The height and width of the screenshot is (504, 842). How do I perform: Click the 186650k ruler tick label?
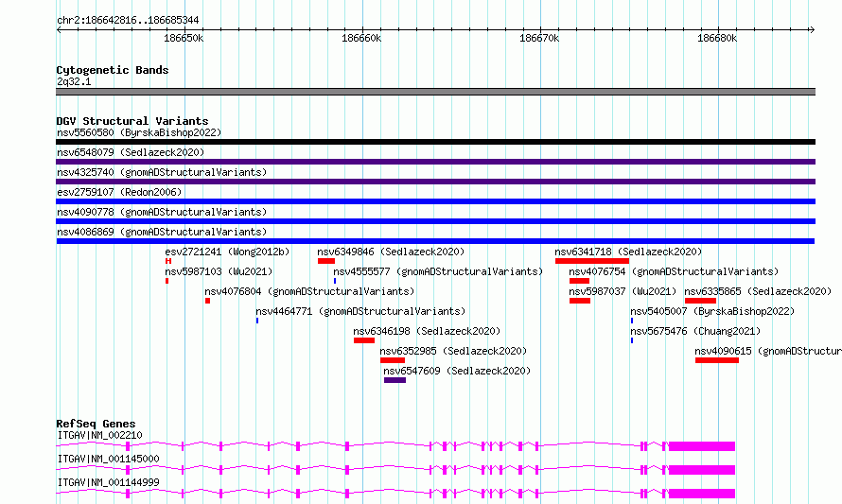click(184, 38)
